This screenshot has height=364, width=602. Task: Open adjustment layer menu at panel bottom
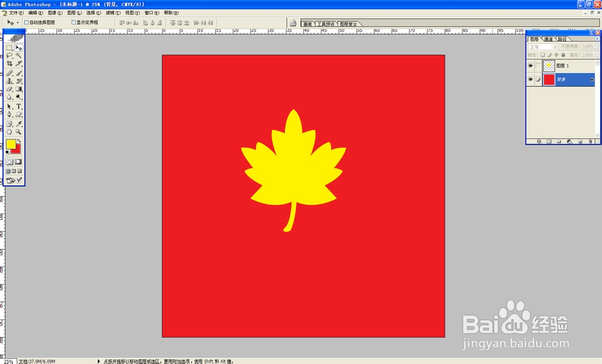tap(569, 141)
